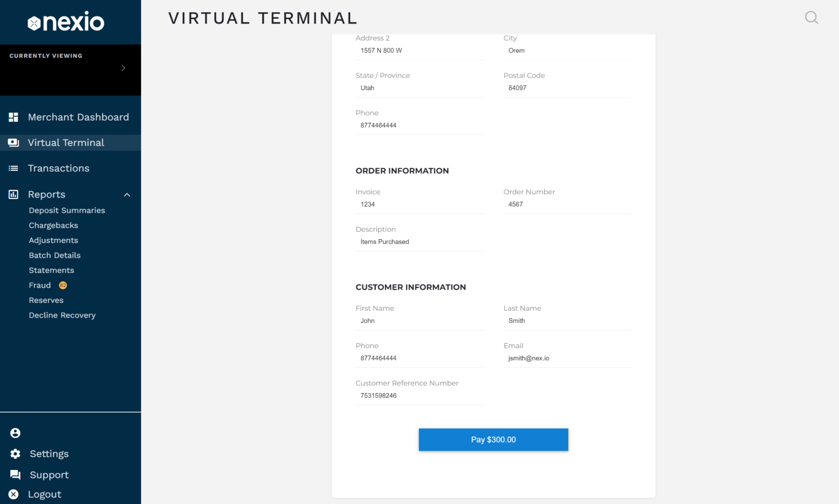The height and width of the screenshot is (504, 839).
Task: Open the user profile avatar icon
Action: 15,433
